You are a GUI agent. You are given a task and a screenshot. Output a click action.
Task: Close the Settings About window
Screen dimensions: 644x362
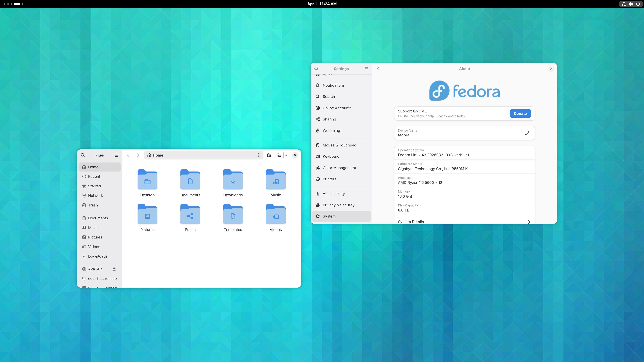pyautogui.click(x=551, y=69)
